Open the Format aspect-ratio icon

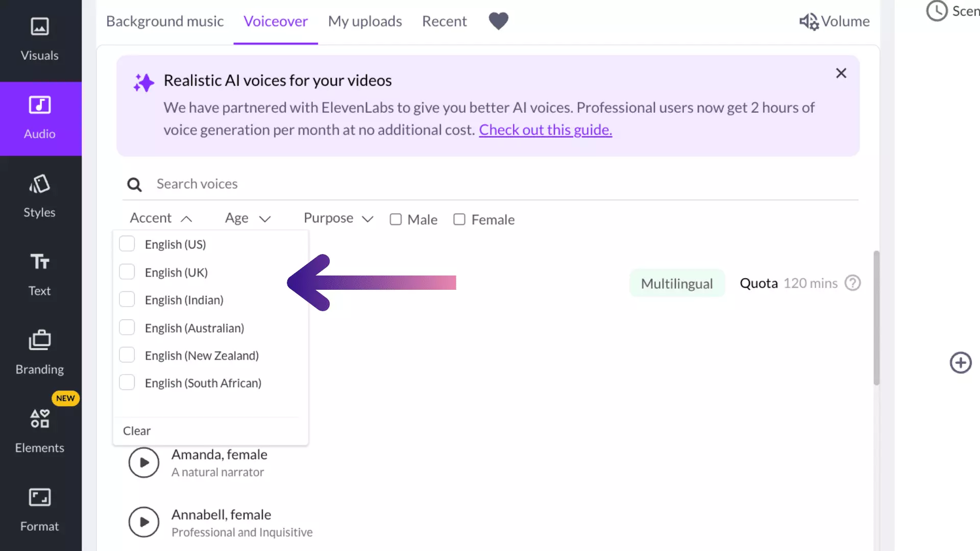click(x=39, y=498)
